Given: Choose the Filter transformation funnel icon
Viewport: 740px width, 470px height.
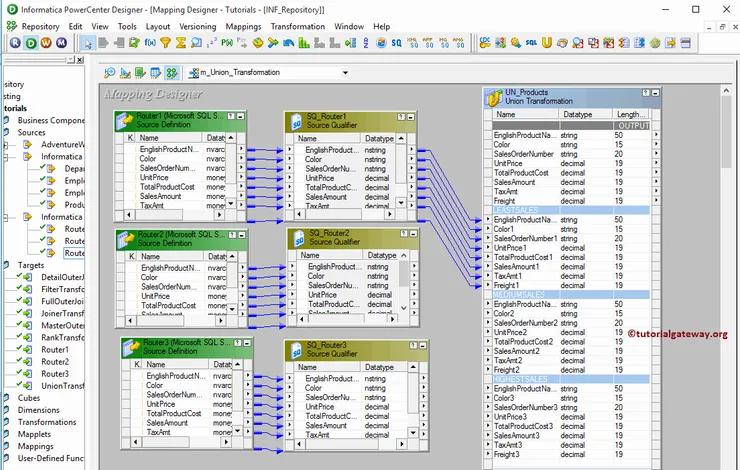Looking at the screenshot, I should click(x=165, y=43).
